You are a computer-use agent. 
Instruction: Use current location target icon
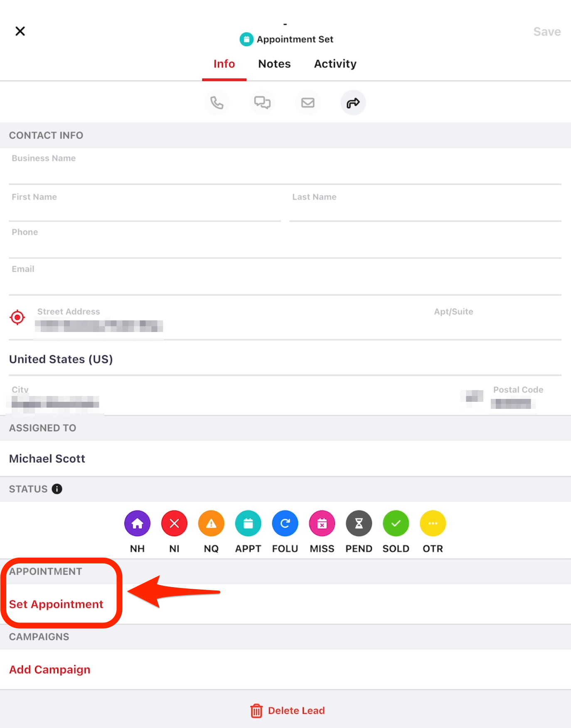(17, 317)
